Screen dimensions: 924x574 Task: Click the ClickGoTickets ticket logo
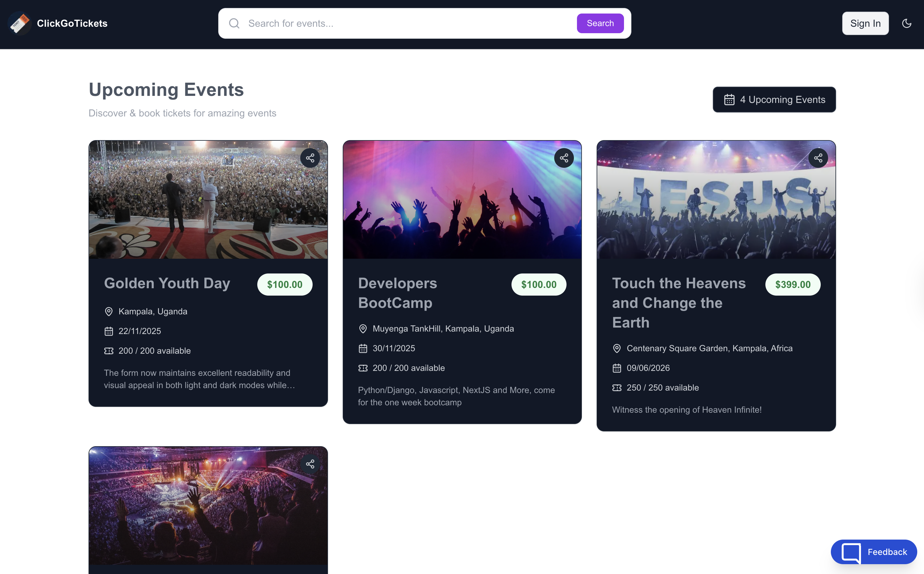click(19, 23)
